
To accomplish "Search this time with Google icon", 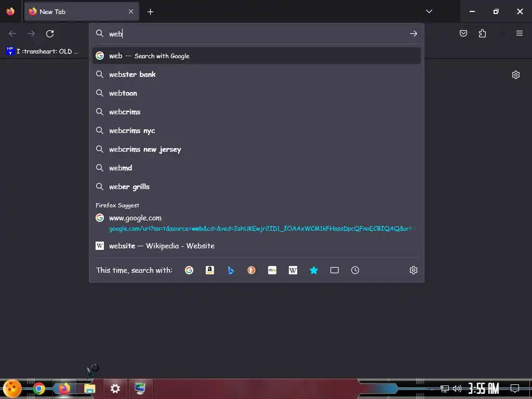I will 189,270.
